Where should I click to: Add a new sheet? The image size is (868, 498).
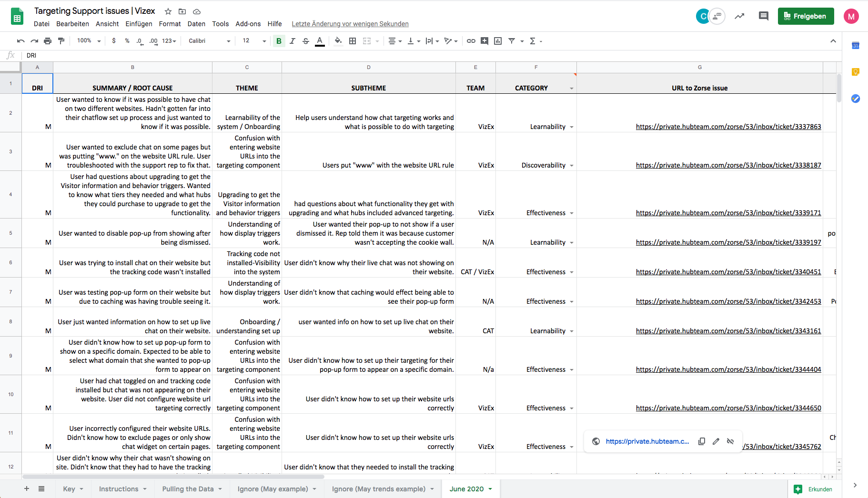click(x=27, y=488)
